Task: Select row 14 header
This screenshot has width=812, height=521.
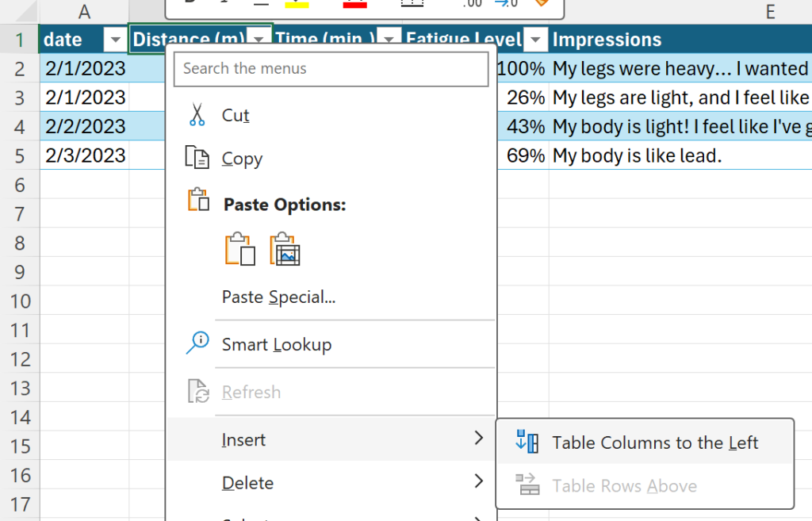Action: [x=20, y=416]
